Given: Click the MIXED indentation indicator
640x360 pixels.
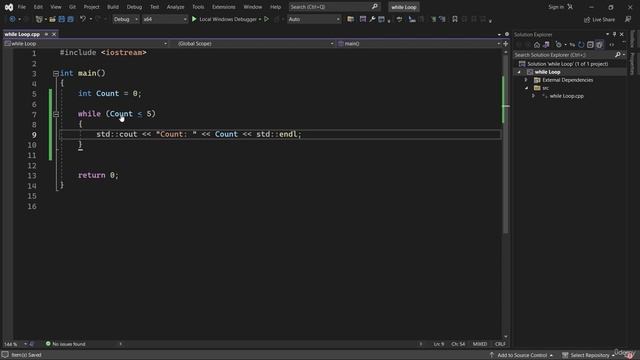Looking at the screenshot, I should point(480,344).
